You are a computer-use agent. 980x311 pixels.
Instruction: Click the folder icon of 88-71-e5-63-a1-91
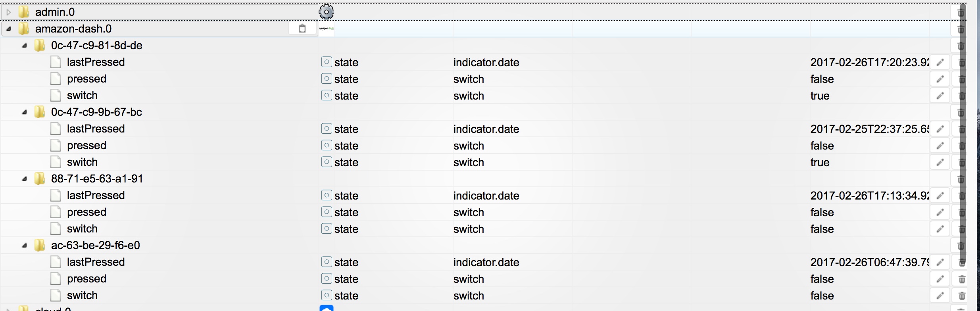click(x=40, y=179)
